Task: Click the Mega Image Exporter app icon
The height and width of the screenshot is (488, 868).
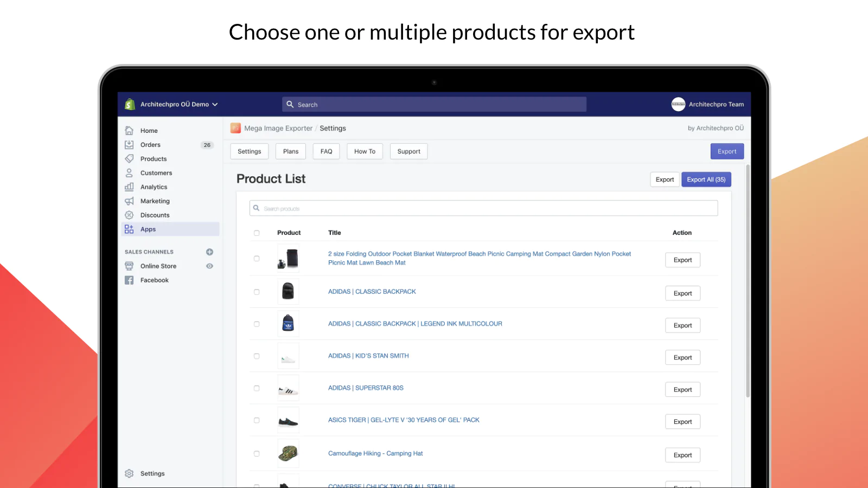Action: (235, 128)
